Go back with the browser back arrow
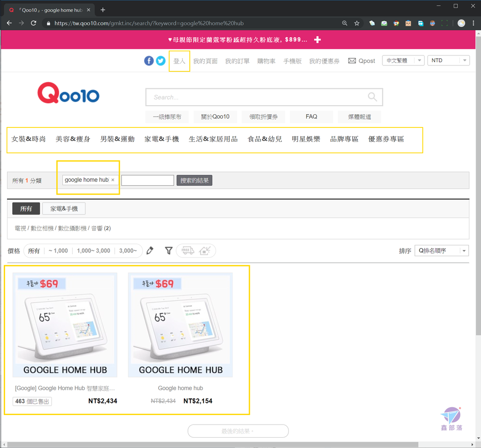The width and height of the screenshot is (481, 448). click(x=9, y=23)
